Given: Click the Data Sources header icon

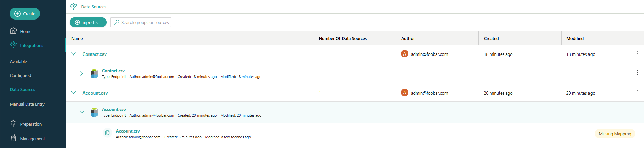Looking at the screenshot, I should point(73,6).
